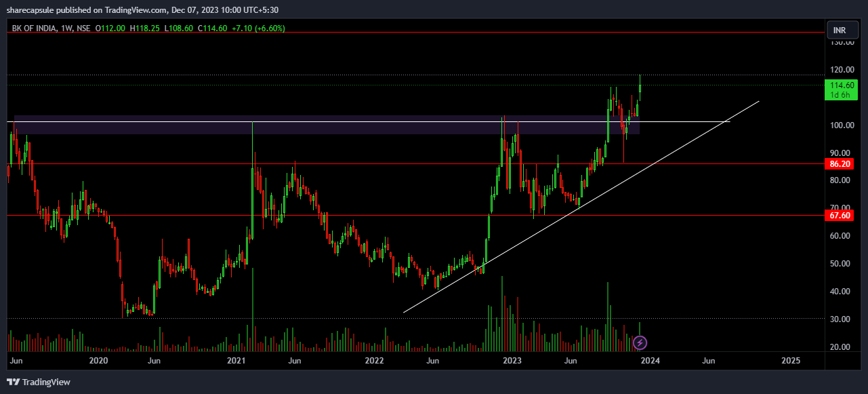Click the O112.00 open value

[x=110, y=28]
